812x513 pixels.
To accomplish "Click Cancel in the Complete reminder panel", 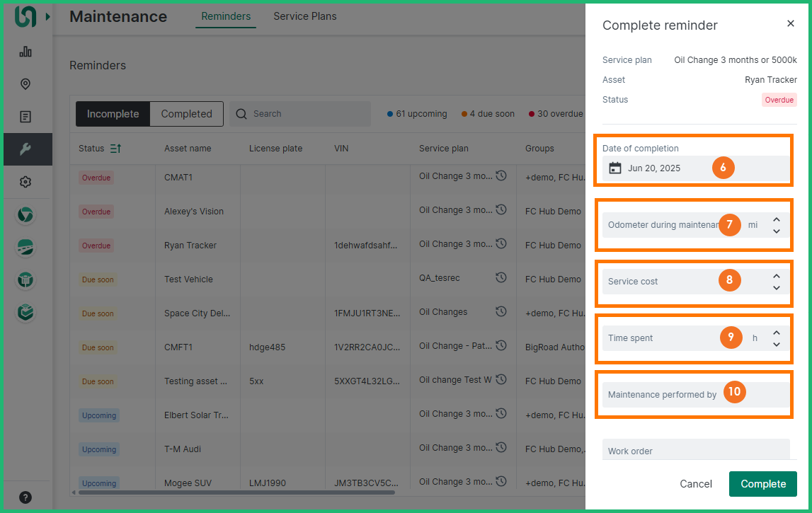I will tap(695, 484).
